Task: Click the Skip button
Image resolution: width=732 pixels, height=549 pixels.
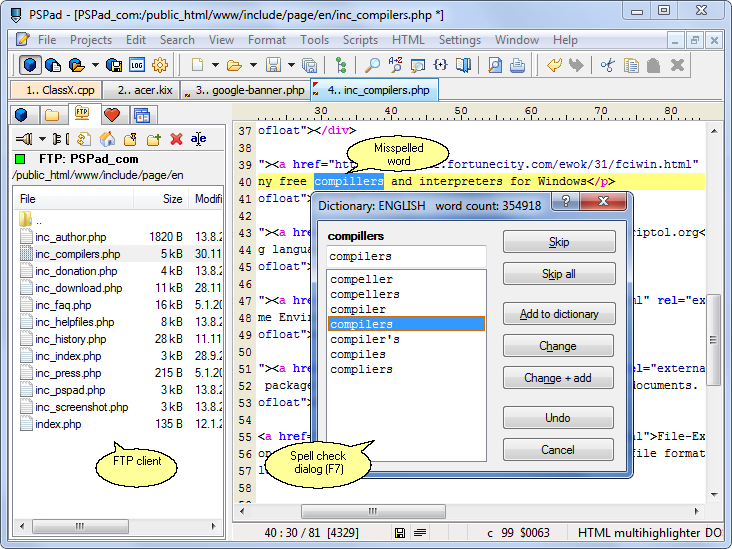Action: click(559, 242)
